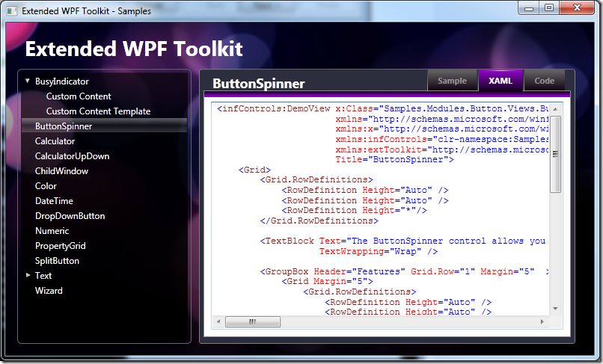Open the DateTime sample

pos(54,201)
